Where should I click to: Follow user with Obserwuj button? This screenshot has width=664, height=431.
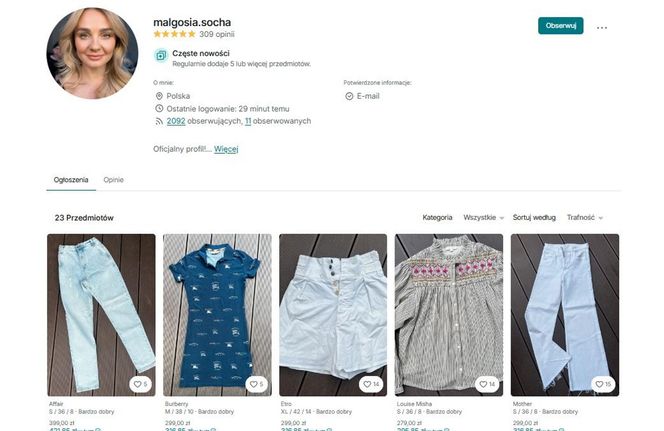click(x=560, y=26)
